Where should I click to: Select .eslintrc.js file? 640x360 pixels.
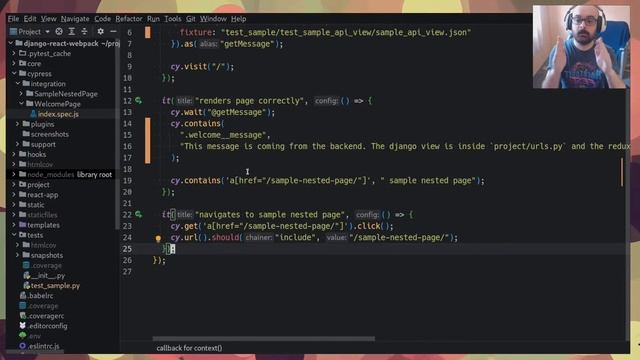[44, 346]
